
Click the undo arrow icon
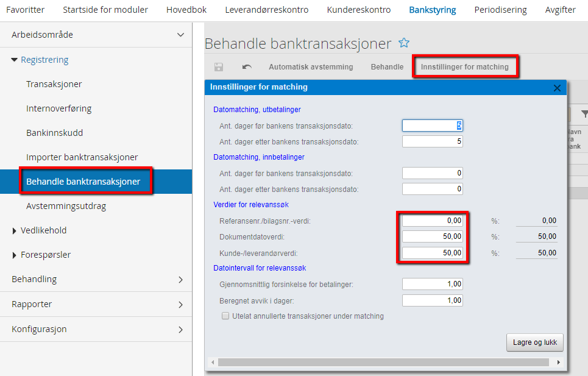(247, 66)
